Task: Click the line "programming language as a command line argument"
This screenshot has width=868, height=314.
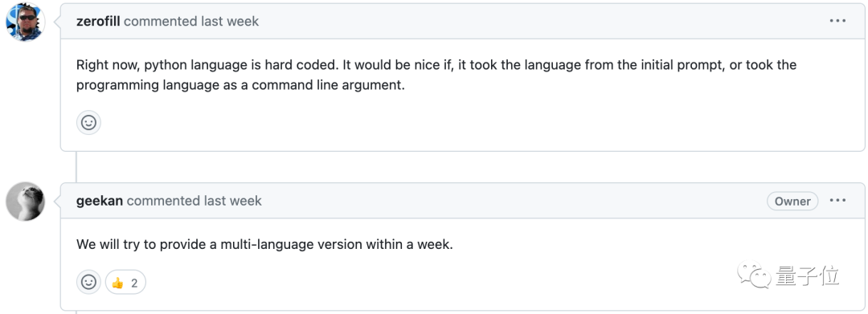Action: [240, 87]
